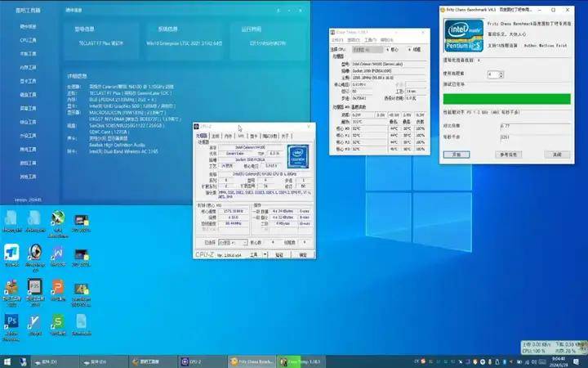The height and width of the screenshot is (368, 588).
Task: Click the 运行时间 card in the toolbox
Action: 268,41
